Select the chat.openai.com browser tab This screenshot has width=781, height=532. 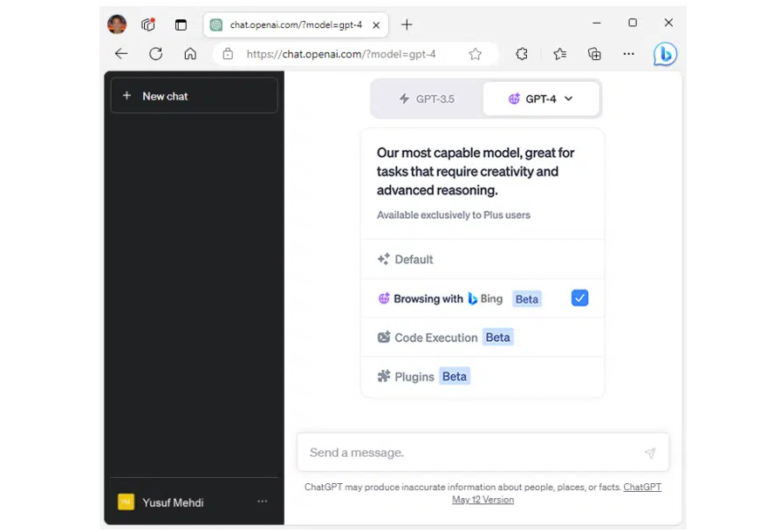[296, 25]
